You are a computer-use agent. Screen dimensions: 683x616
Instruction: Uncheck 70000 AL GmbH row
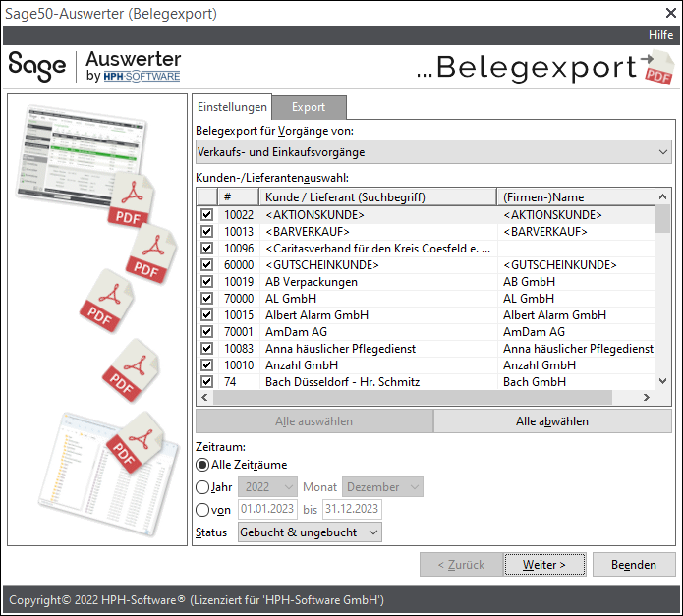[x=206, y=299]
